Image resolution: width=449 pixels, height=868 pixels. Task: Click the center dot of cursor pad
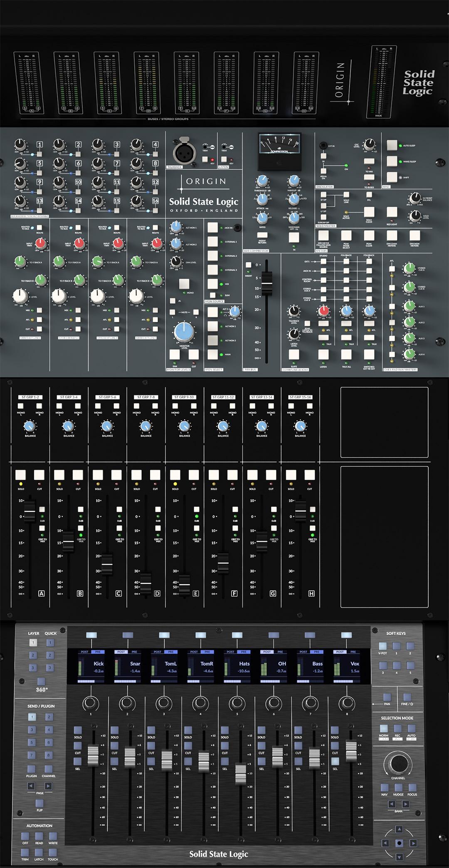(x=399, y=843)
